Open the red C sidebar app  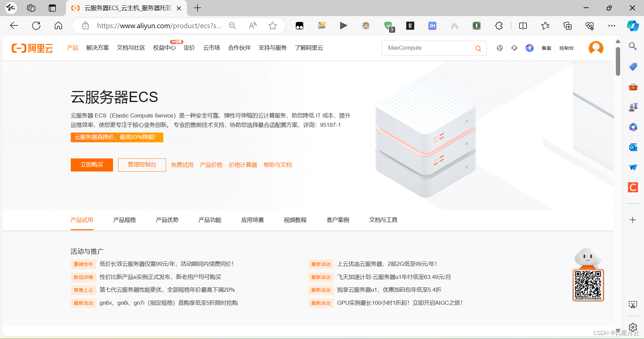coord(633,187)
